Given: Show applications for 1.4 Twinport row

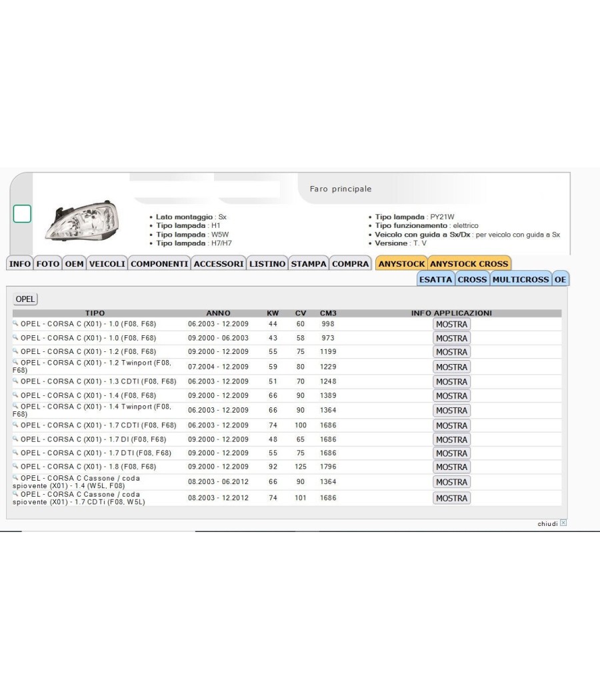Looking at the screenshot, I should [452, 410].
